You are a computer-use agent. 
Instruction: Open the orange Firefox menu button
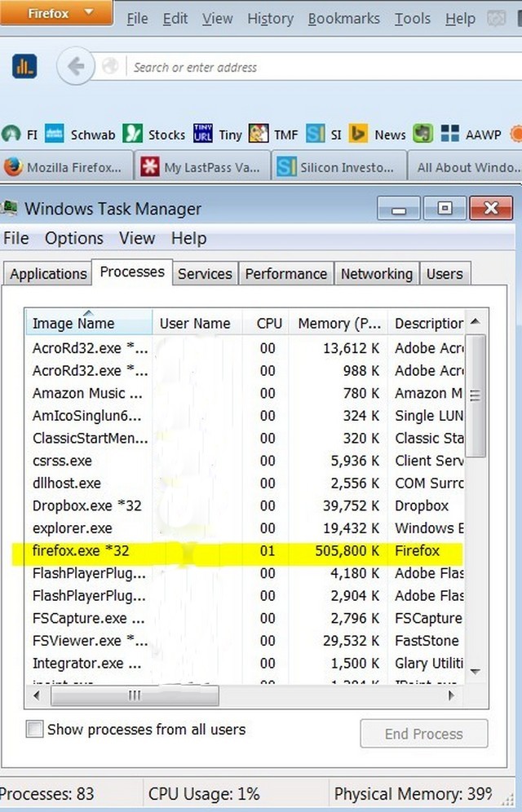point(56,12)
